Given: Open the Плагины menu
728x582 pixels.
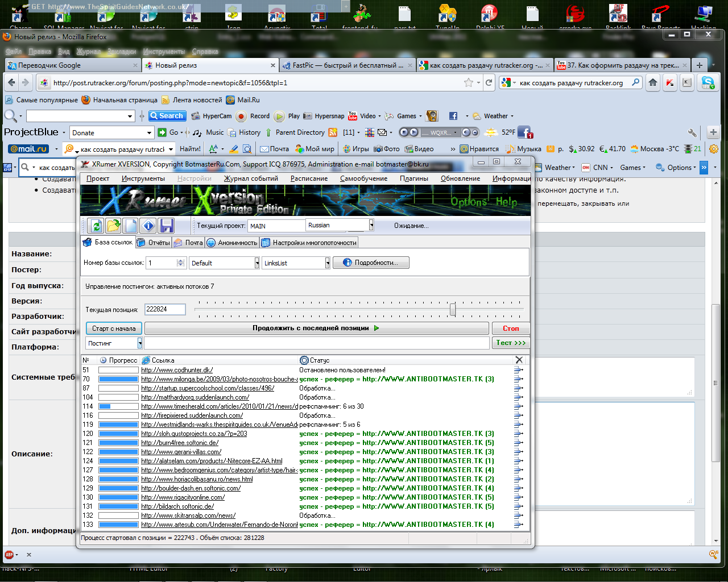Looking at the screenshot, I should pos(413,178).
